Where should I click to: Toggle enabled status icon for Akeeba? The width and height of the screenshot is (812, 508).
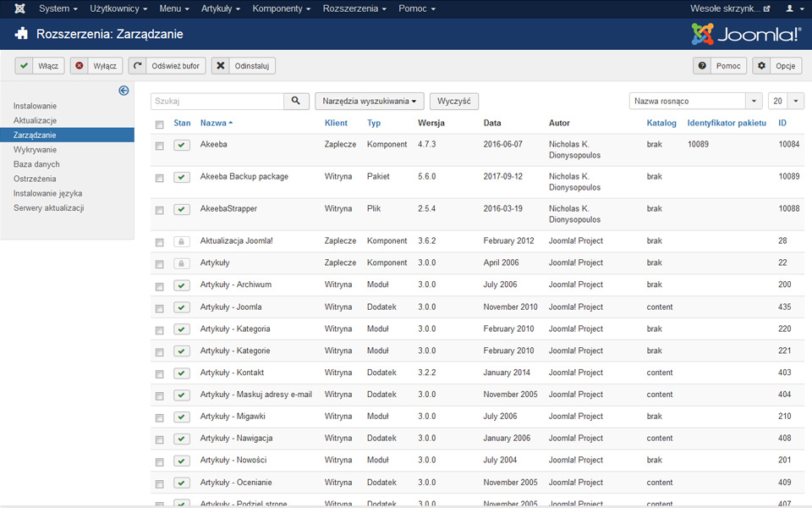pos(181,145)
